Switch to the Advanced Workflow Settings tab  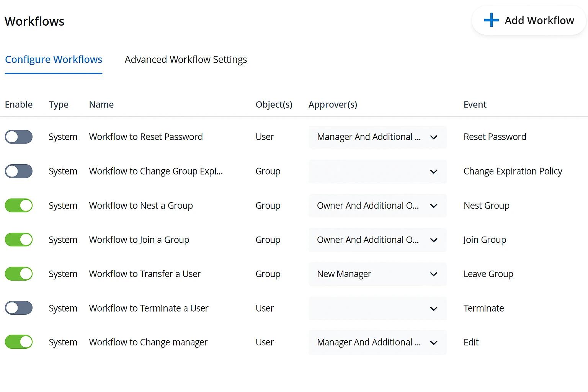(x=186, y=59)
